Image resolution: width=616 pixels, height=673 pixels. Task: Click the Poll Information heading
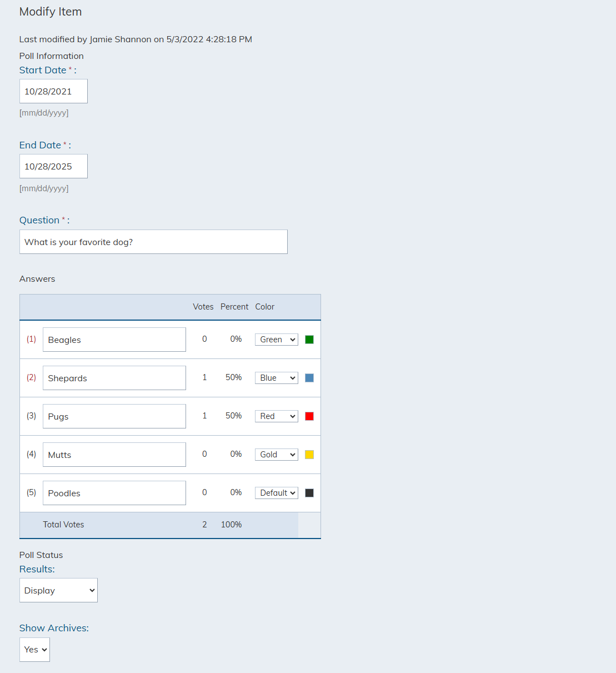tap(52, 56)
